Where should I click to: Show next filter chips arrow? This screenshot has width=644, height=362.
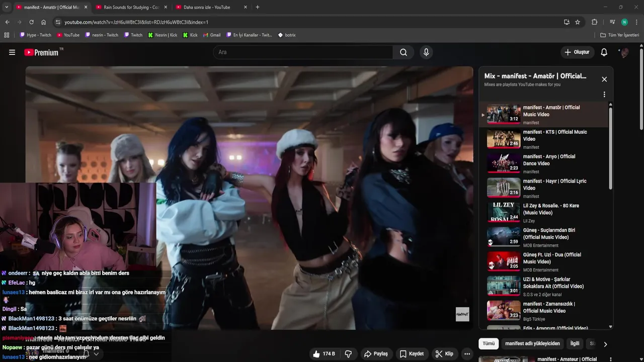[605, 344]
